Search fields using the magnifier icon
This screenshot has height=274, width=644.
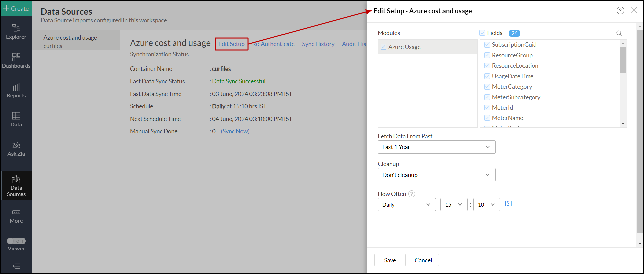tap(619, 33)
